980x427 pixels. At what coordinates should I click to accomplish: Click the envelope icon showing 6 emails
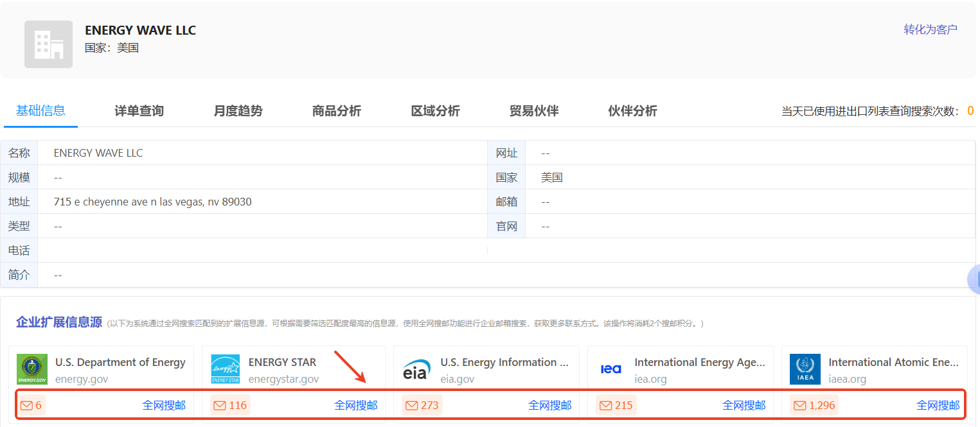click(x=26, y=405)
